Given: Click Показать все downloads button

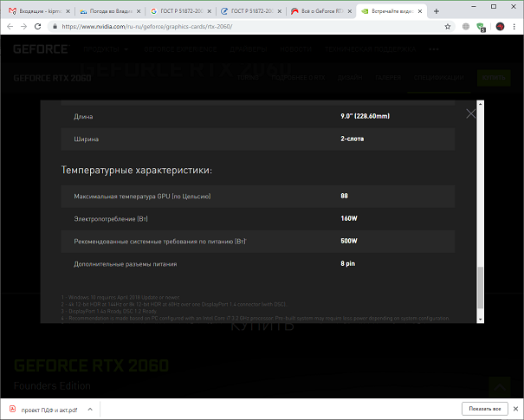Looking at the screenshot, I should click(484, 409).
